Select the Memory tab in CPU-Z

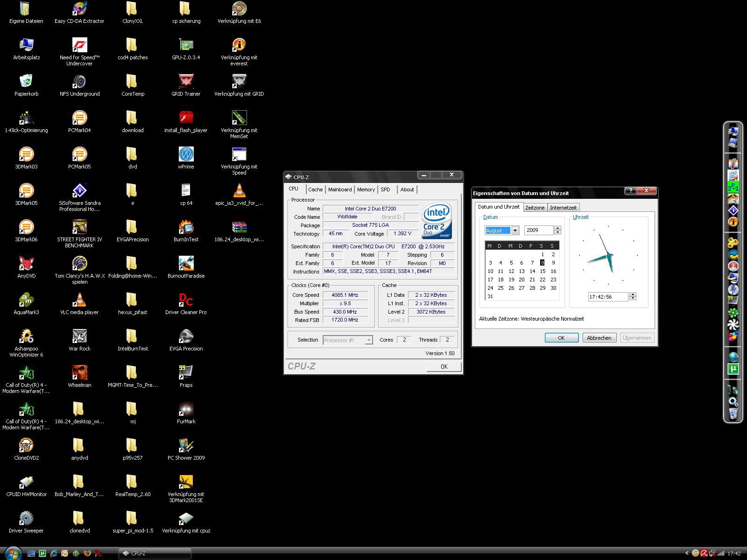coord(366,189)
